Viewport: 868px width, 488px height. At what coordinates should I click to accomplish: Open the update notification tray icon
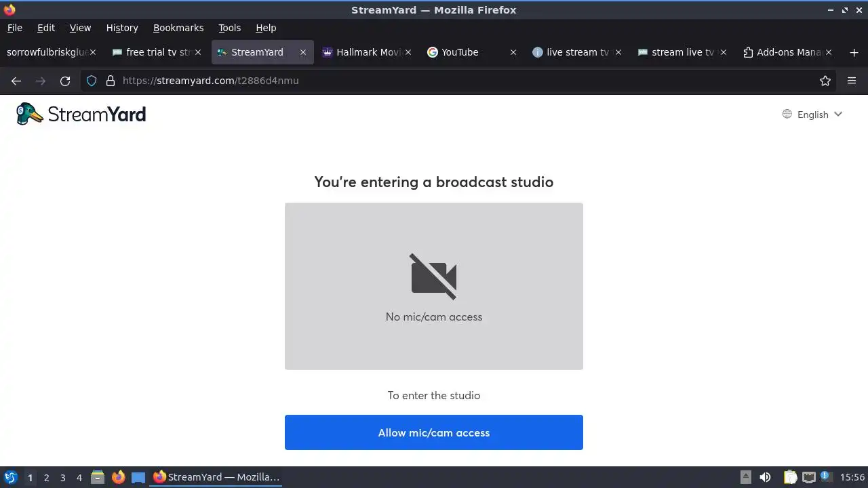826,477
